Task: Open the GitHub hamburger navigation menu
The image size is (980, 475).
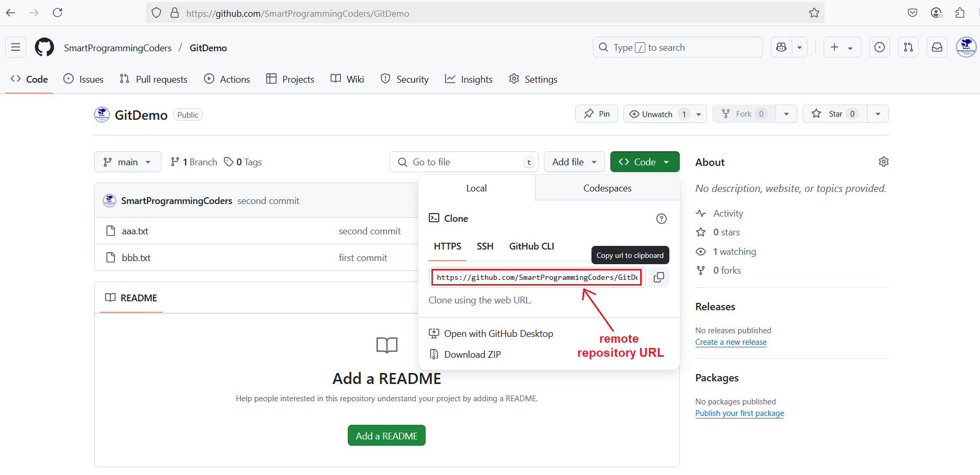Action: [x=16, y=47]
